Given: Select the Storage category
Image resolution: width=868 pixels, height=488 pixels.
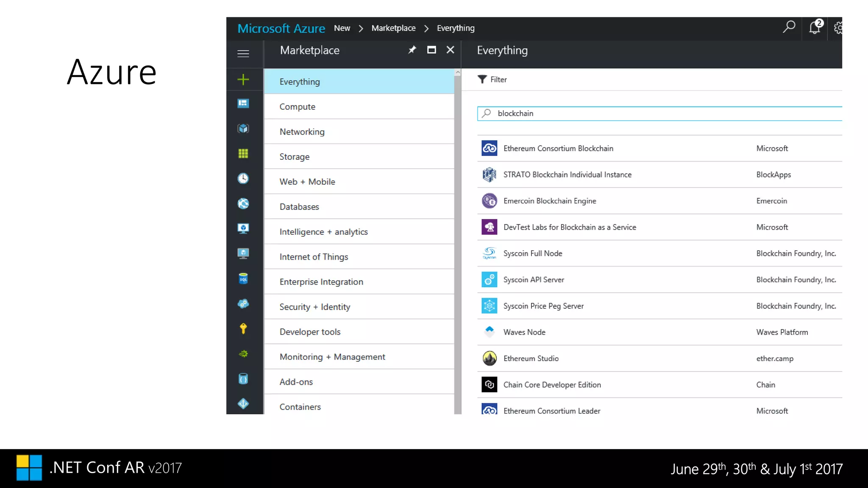Looking at the screenshot, I should click(x=359, y=156).
